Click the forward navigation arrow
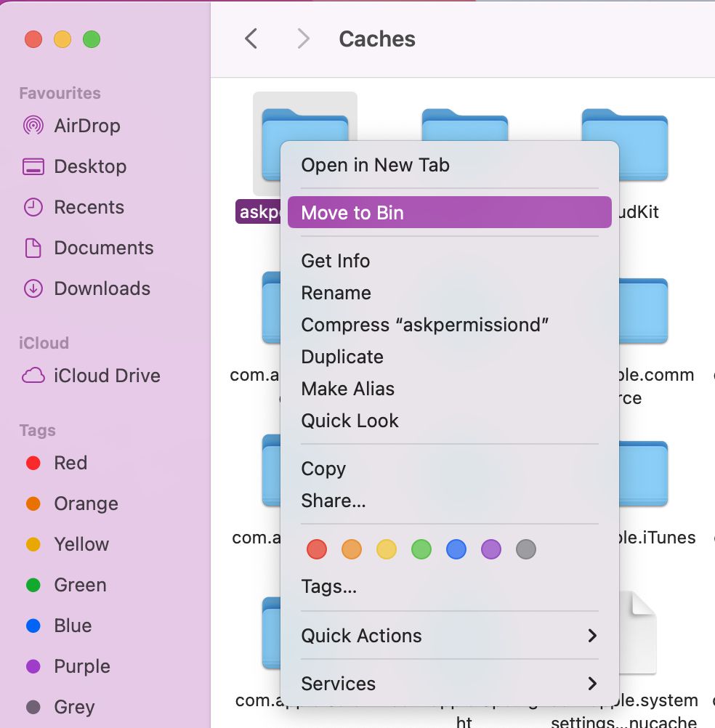 (x=302, y=39)
